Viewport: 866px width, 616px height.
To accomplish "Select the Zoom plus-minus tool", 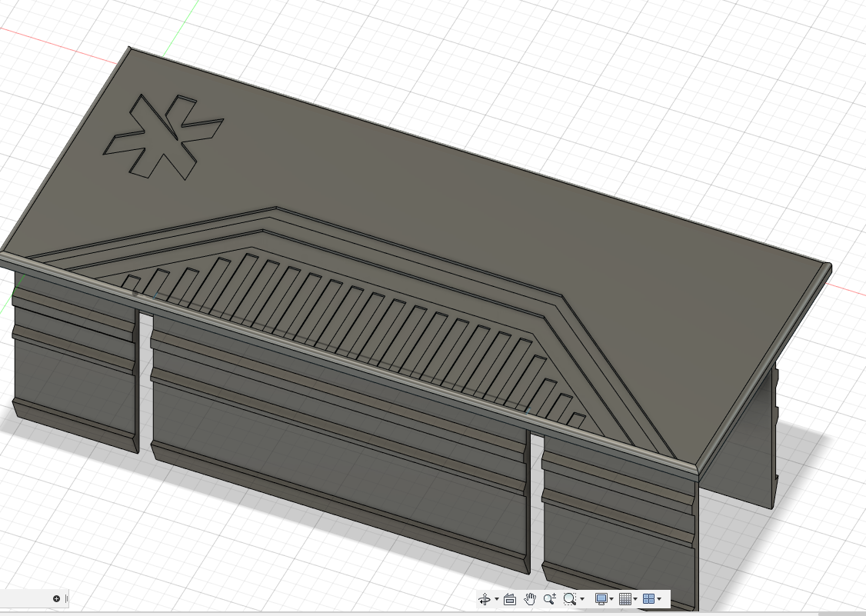I will [x=550, y=599].
